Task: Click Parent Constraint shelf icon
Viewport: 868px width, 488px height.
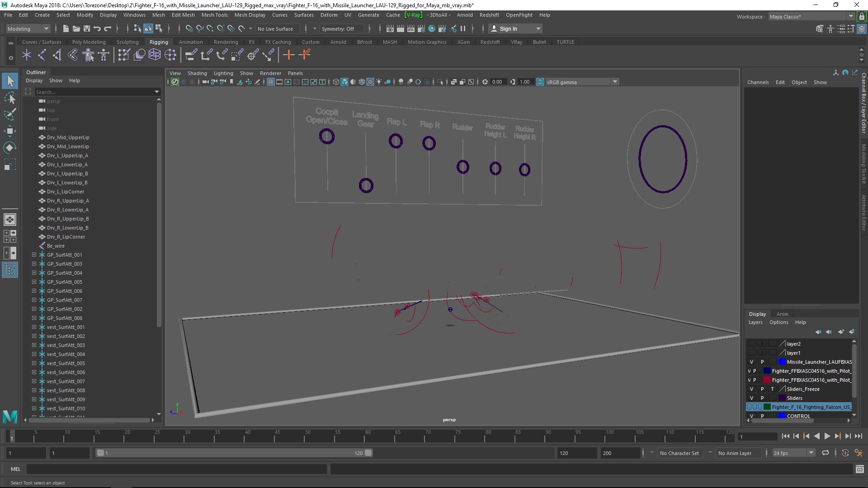Action: pyautogui.click(x=191, y=55)
